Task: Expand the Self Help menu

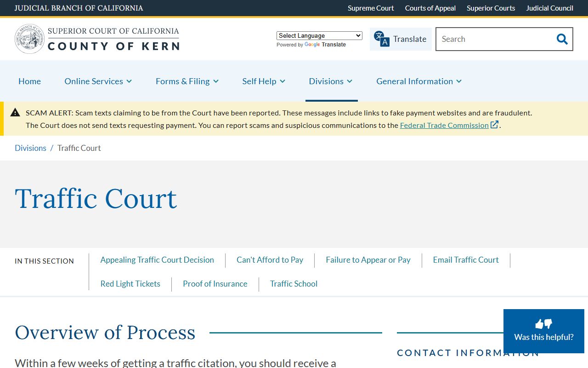Action: pos(264,81)
